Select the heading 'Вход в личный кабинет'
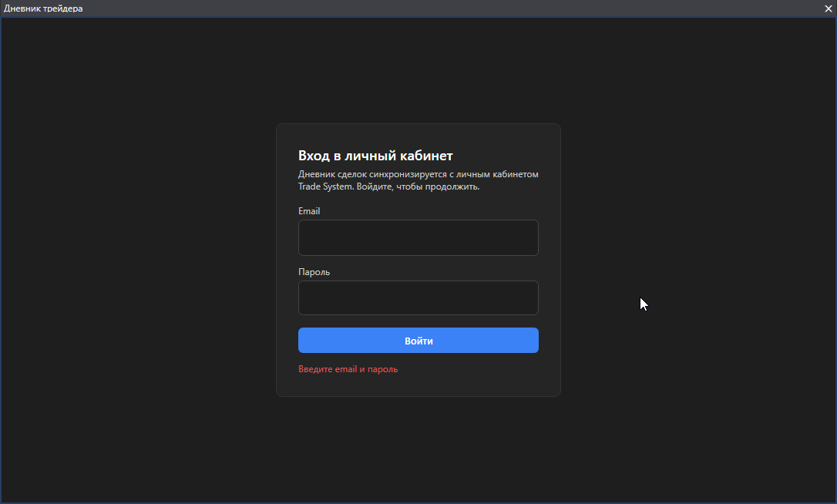Screen dimensions: 837x504 (375, 156)
